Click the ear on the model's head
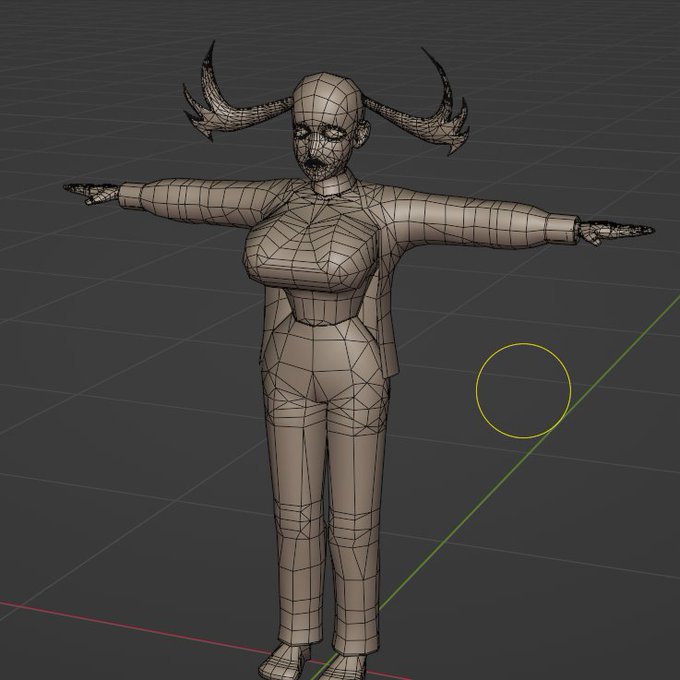Screen dimensions: 680x680 364,134
